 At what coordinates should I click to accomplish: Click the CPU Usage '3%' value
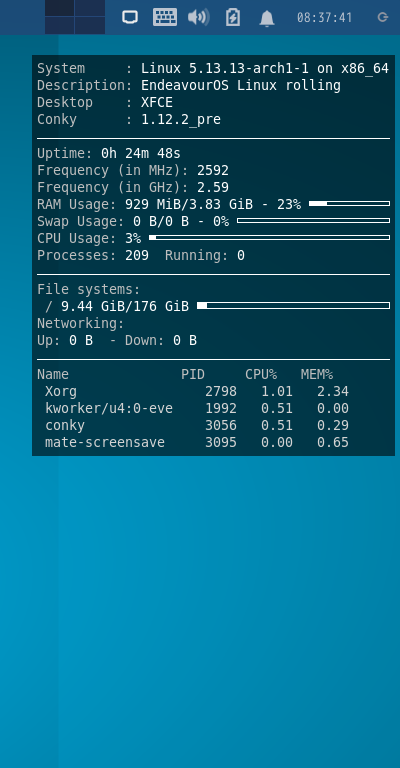(133, 239)
